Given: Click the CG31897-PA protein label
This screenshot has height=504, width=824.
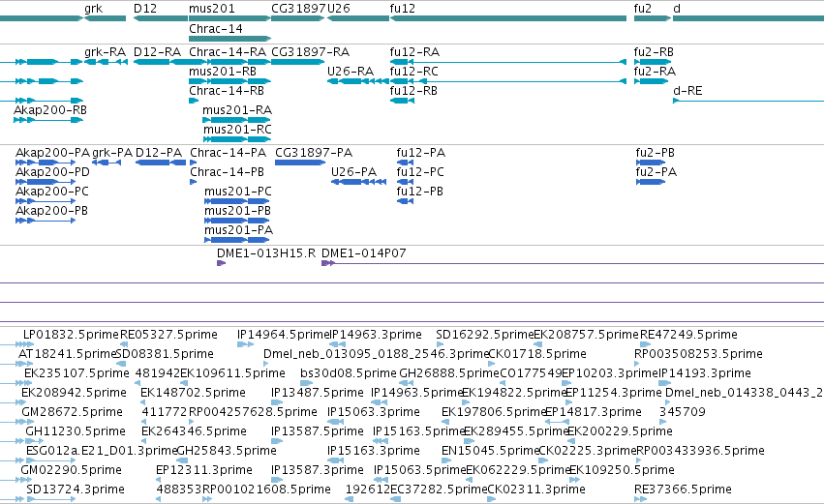Looking at the screenshot, I should pyautogui.click(x=314, y=153).
